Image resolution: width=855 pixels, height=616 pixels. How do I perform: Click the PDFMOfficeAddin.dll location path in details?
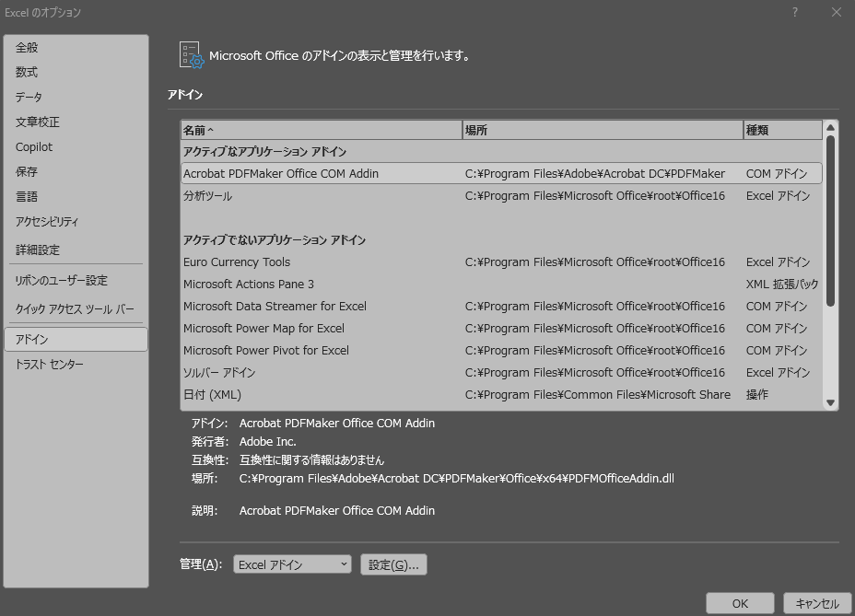click(x=457, y=479)
